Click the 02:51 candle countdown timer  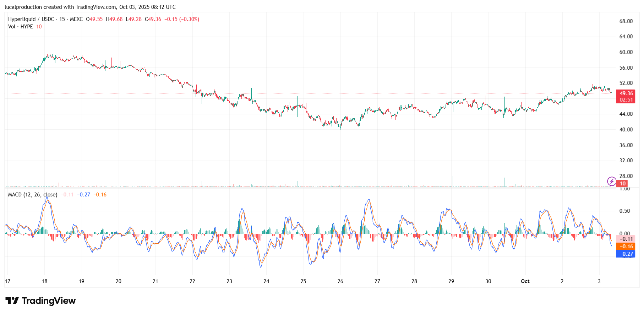coord(626,100)
